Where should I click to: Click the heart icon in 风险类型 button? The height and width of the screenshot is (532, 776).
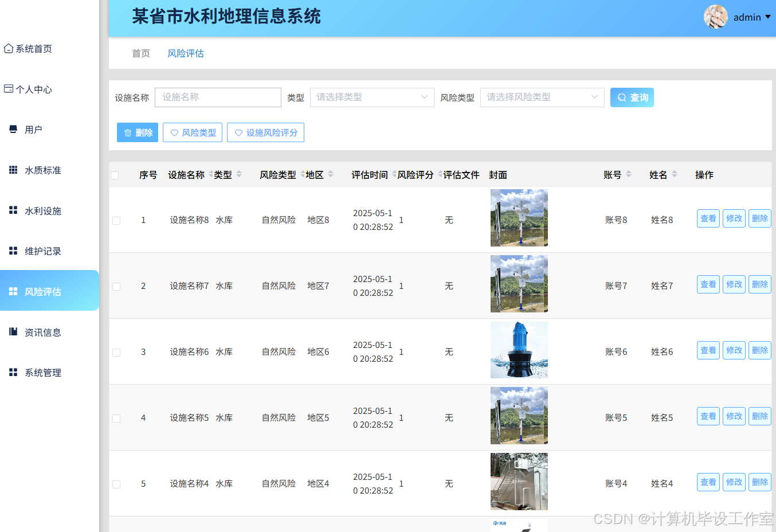(174, 133)
